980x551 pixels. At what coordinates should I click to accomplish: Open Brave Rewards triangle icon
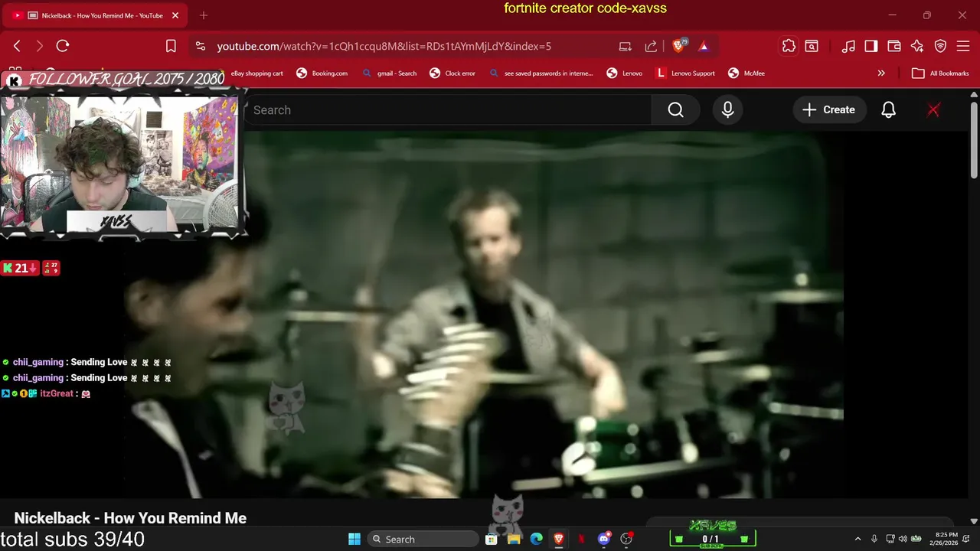coord(704,46)
